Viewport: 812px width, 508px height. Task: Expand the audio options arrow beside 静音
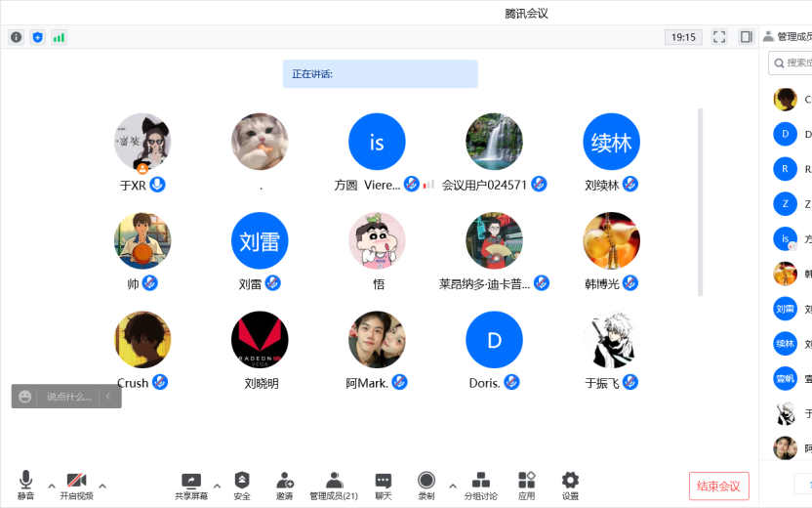(52, 487)
